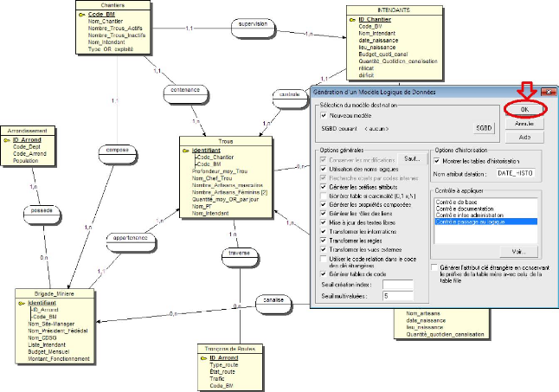Toggle Montrer les tables d'historisation checkbox
The height and width of the screenshot is (392, 559).
[437, 162]
